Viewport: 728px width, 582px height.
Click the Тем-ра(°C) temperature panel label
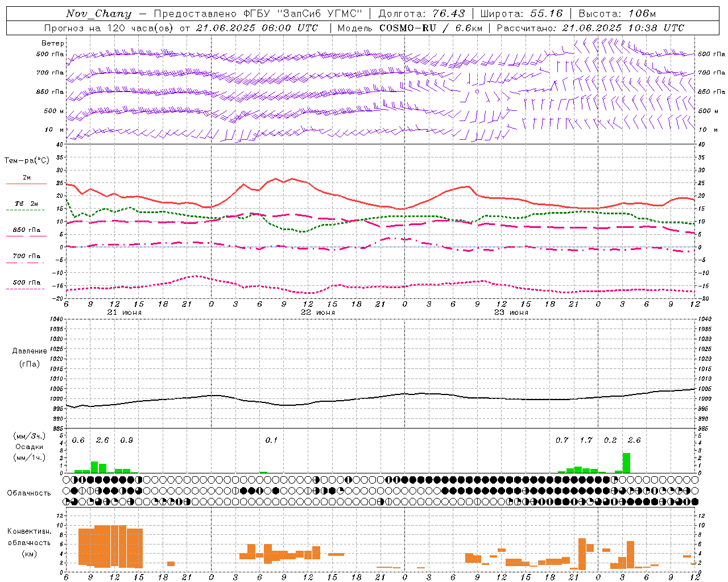(x=27, y=161)
